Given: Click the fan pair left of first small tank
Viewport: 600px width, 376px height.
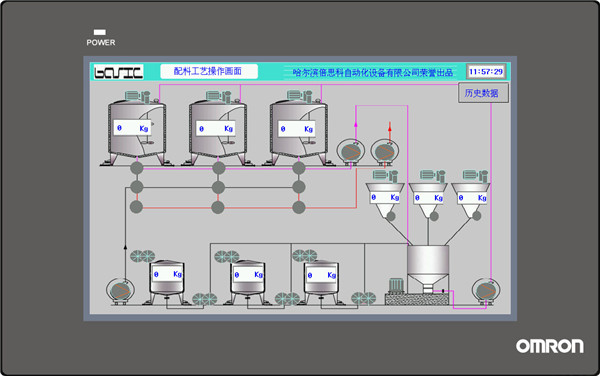Looking at the screenshot, I should [x=142, y=256].
